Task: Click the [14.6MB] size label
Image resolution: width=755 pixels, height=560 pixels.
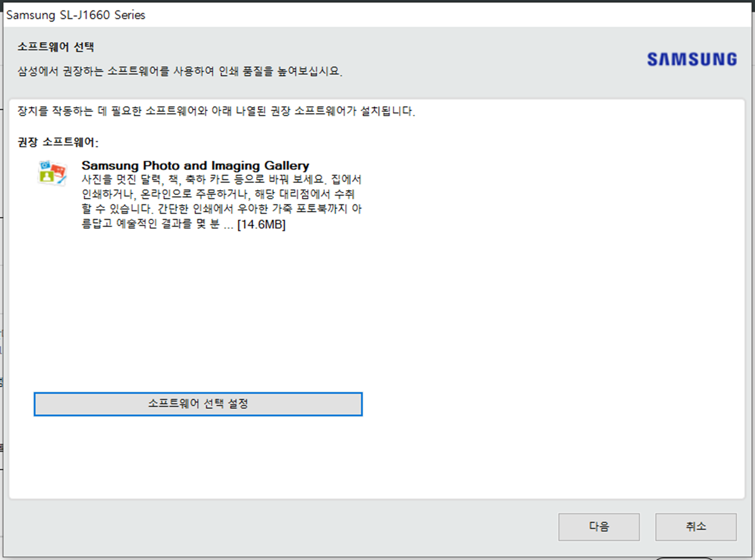Action: click(261, 224)
